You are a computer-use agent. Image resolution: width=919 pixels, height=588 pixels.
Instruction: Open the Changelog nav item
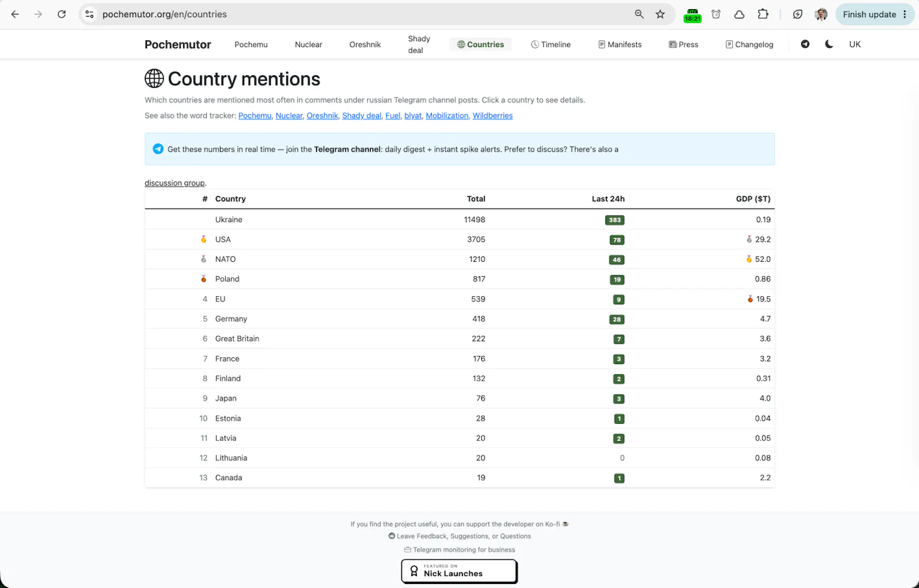point(749,44)
